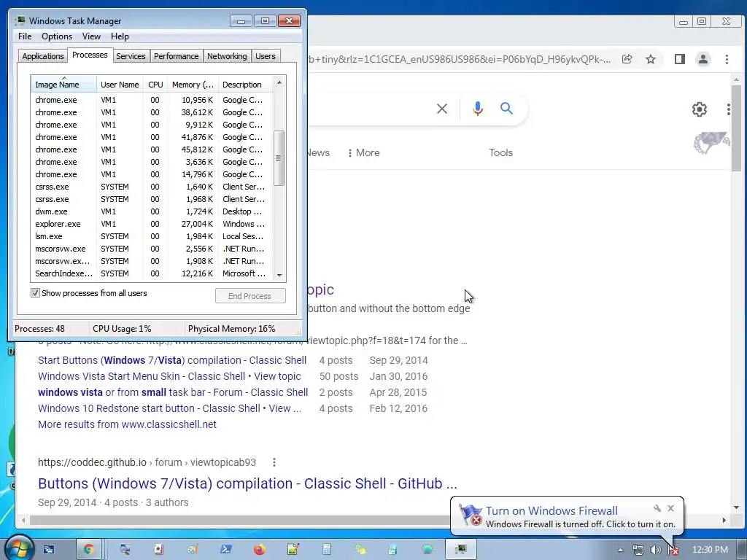Click the wrench icon in Firewall notification
This screenshot has width=747, height=560.
pyautogui.click(x=657, y=508)
